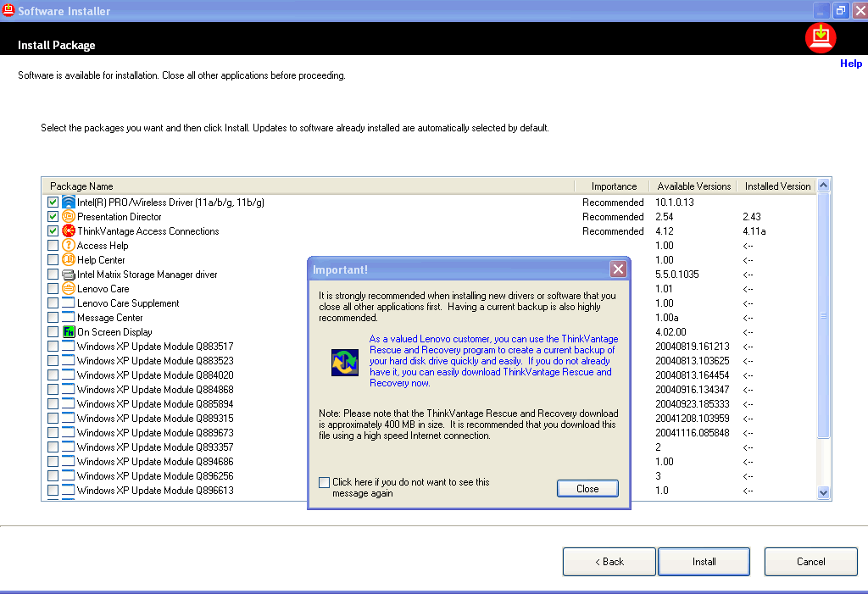The height and width of the screenshot is (594, 868).
Task: Click the package list scrollbar thumb
Action: (x=823, y=315)
